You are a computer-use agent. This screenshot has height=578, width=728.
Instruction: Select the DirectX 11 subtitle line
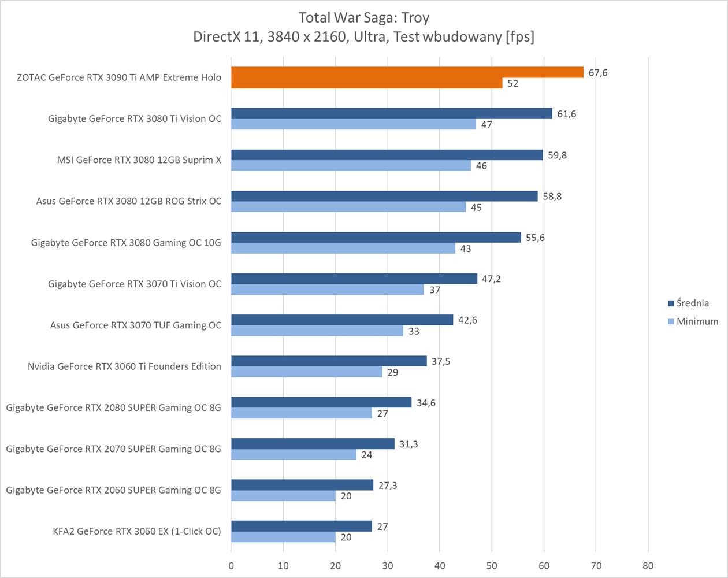(x=363, y=37)
